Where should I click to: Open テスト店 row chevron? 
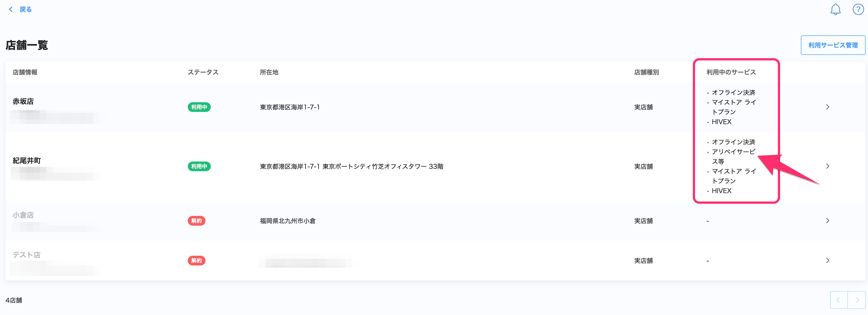click(x=827, y=261)
